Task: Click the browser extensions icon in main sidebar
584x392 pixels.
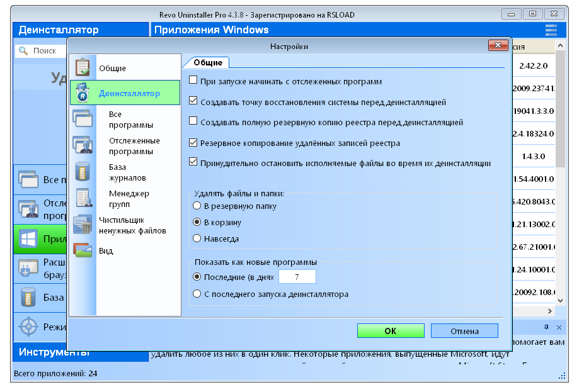Action: click(28, 268)
